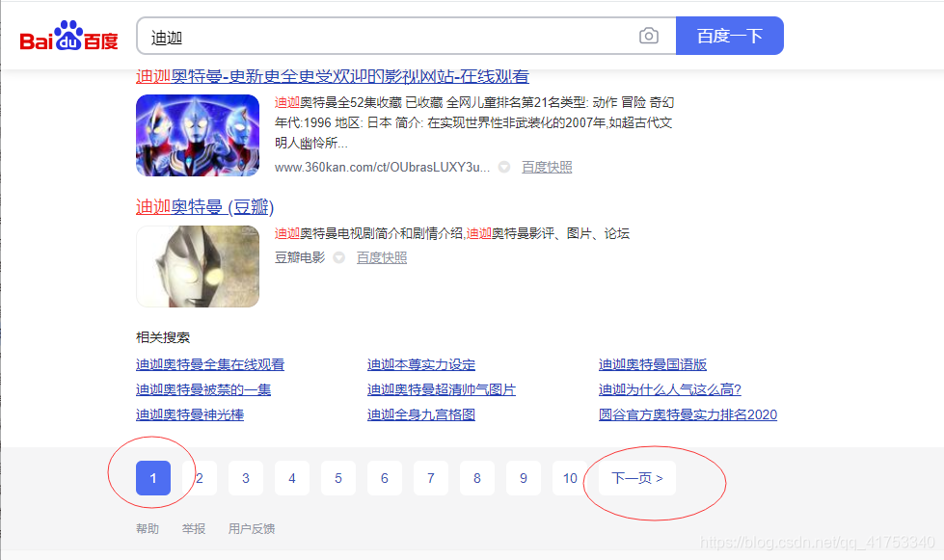The width and height of the screenshot is (944, 560).
Task: Select current page 1 in pagination
Action: click(153, 478)
